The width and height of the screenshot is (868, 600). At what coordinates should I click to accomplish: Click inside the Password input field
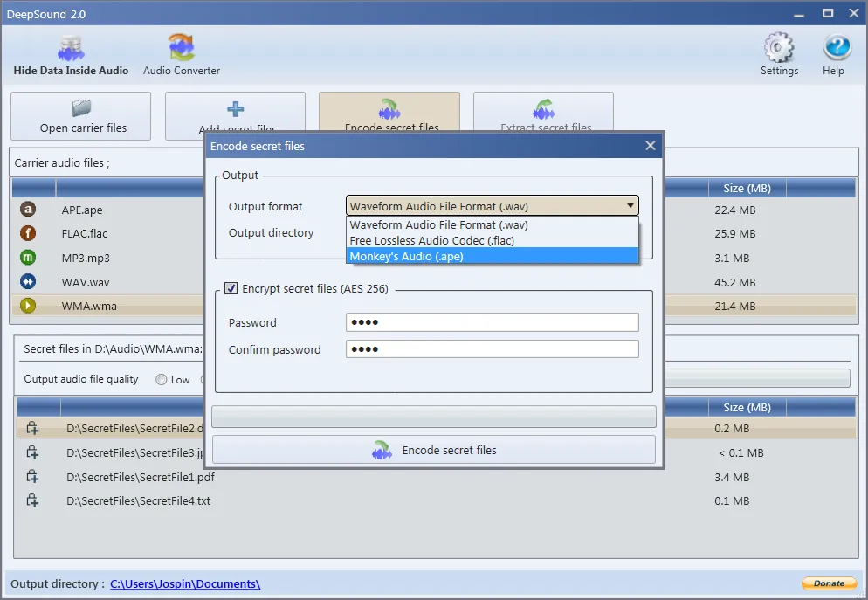pos(492,322)
